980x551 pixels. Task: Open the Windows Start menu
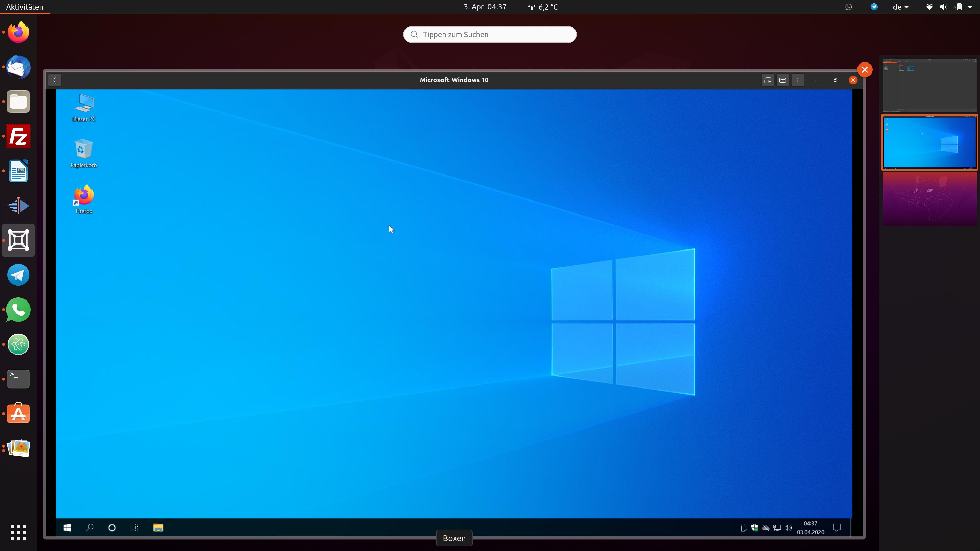67,528
